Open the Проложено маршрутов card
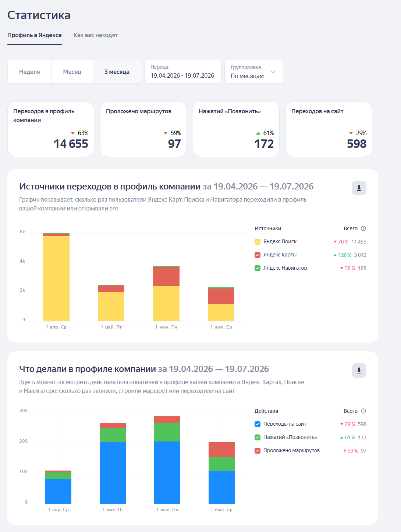 (x=143, y=129)
